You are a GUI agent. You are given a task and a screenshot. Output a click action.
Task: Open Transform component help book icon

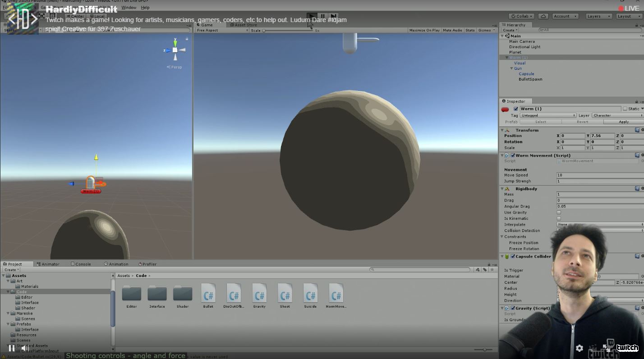coord(637,130)
